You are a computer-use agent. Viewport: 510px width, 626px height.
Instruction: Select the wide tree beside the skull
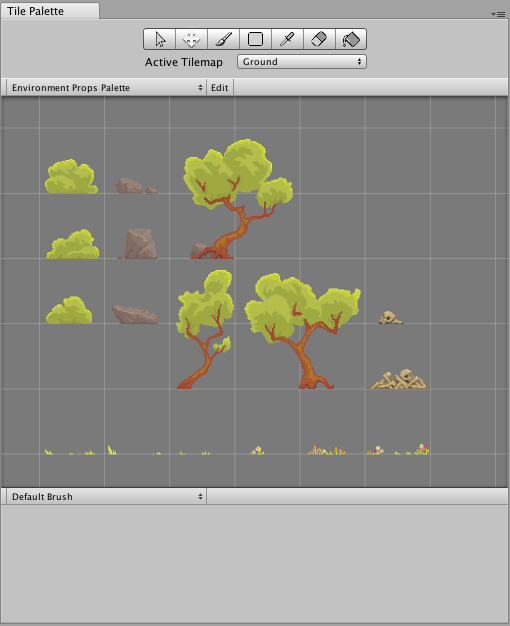click(302, 331)
